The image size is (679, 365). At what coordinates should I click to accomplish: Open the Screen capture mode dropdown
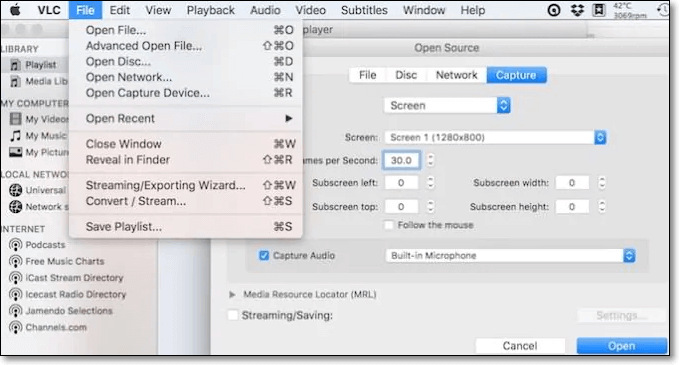(447, 105)
